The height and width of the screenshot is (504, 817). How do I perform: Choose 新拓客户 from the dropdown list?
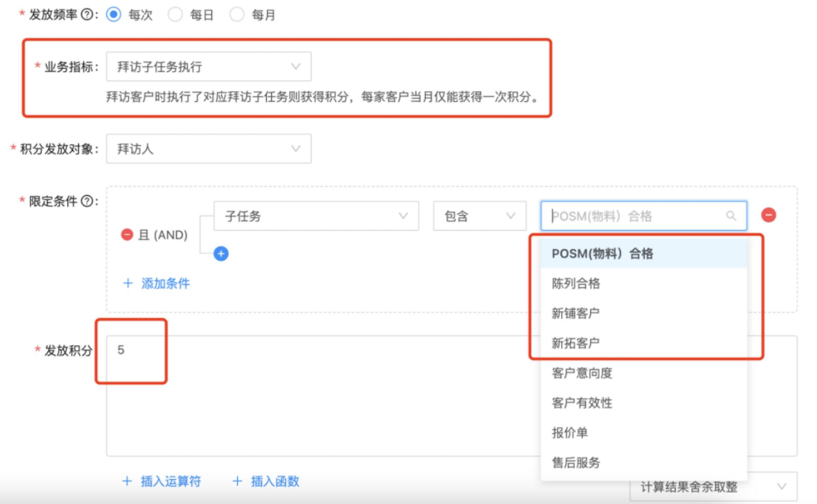[x=644, y=343]
